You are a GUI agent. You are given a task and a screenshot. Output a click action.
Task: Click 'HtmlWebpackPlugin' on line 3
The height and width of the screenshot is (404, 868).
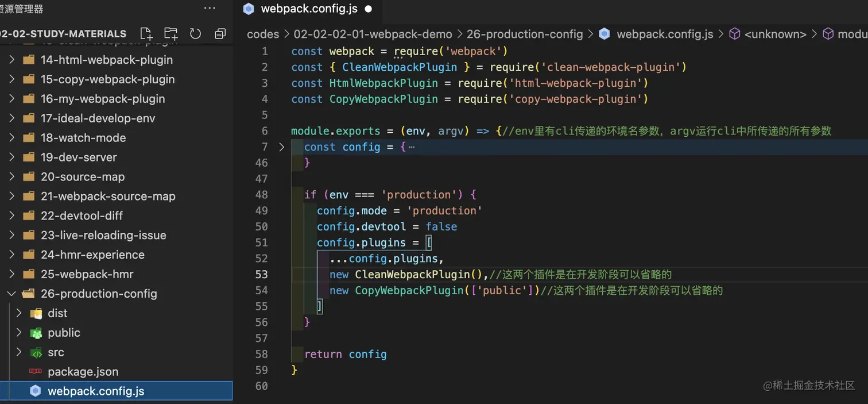383,83
